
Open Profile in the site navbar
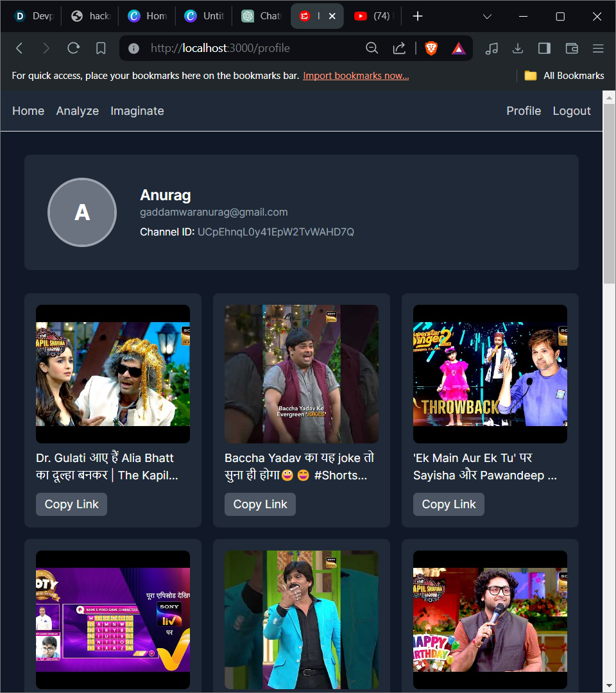point(524,111)
